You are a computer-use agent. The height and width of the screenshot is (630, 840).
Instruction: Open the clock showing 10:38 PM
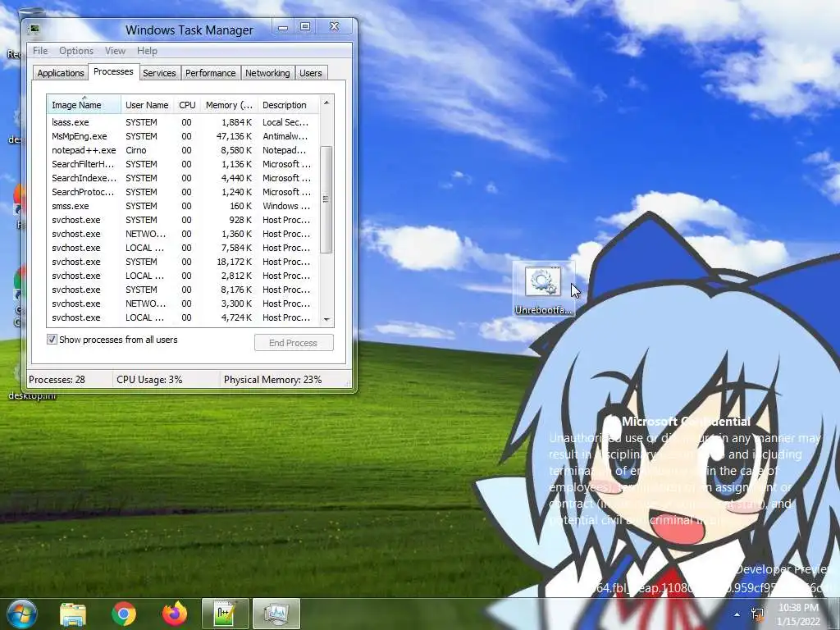(798, 614)
